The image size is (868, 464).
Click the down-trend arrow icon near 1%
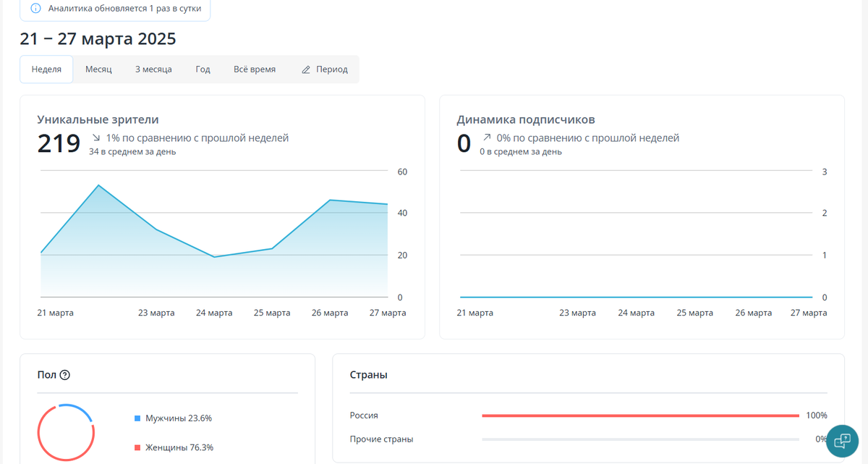(x=96, y=138)
